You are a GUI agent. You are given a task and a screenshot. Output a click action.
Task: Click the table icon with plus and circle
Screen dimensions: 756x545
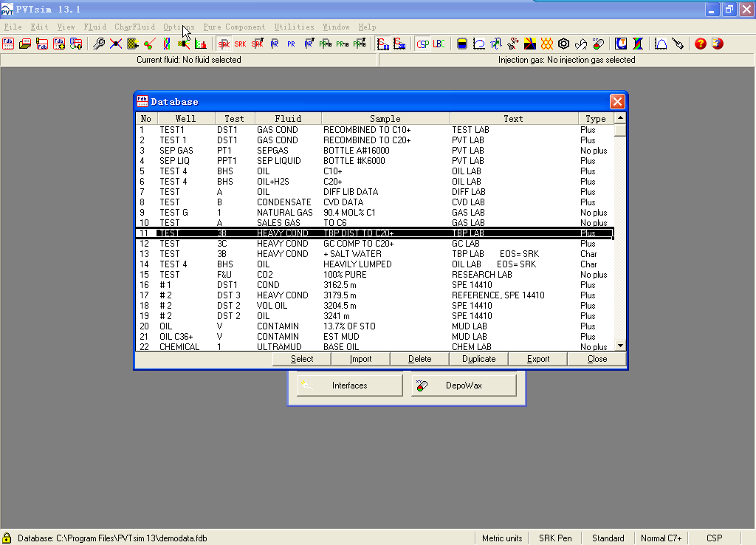[x=76, y=44]
